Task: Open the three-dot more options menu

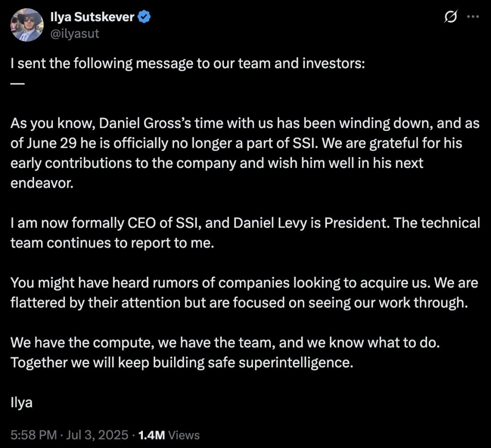Action: [473, 17]
